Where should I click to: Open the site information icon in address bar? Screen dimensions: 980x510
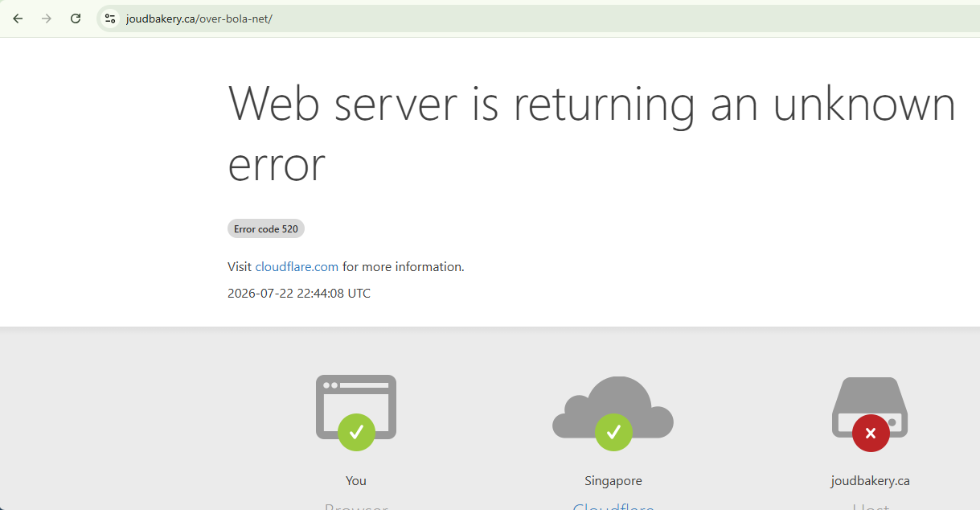pos(110,19)
